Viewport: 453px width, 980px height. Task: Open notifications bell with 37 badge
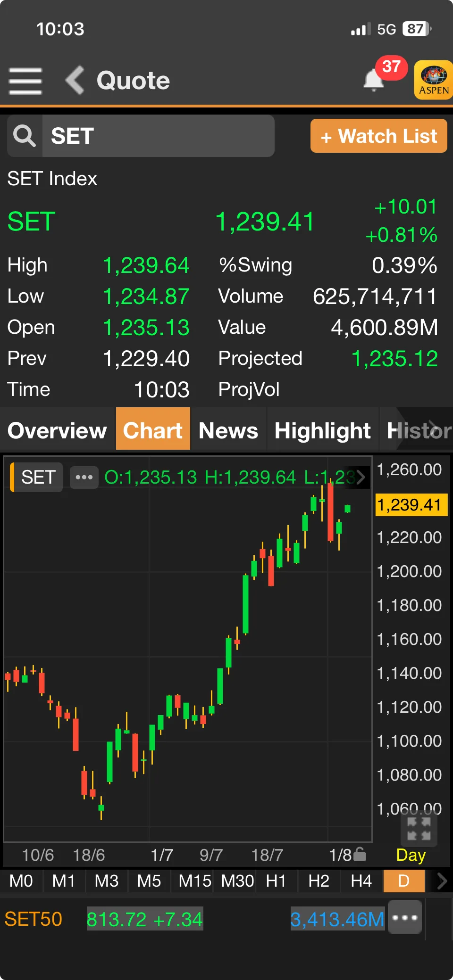374,80
